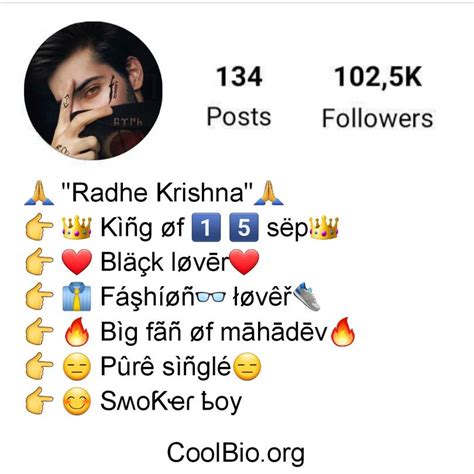Open the circular profile picture
Image resolution: width=474 pixels, height=474 pixels.
pyautogui.click(x=93, y=91)
